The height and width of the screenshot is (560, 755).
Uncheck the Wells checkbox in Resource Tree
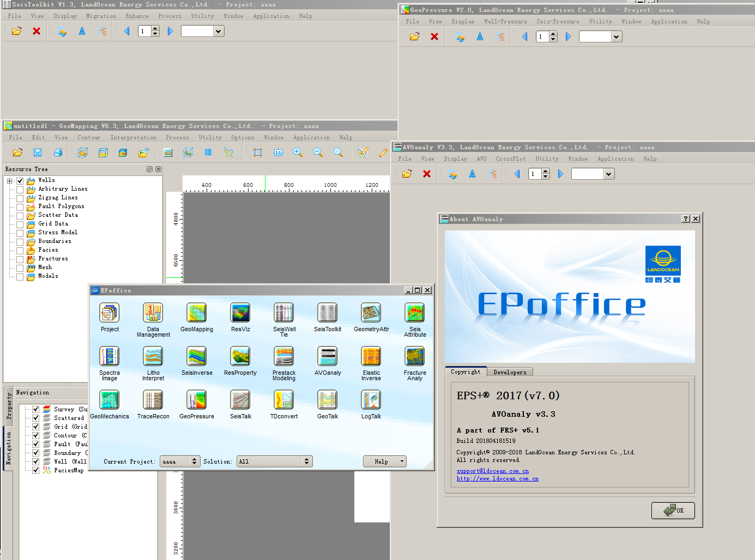coord(20,181)
